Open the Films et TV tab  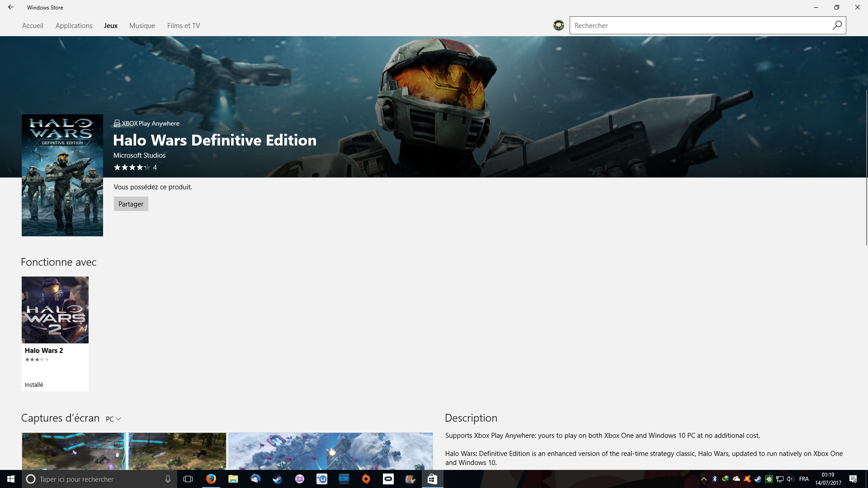point(184,26)
